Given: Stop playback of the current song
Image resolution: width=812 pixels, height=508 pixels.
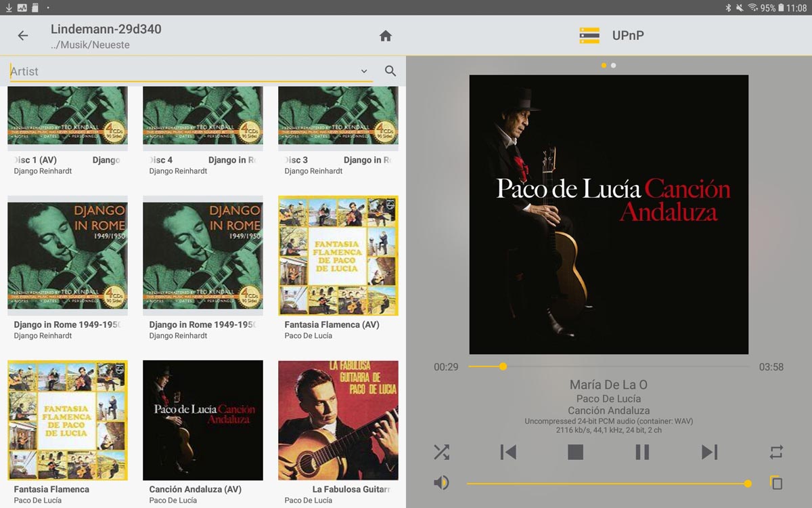Looking at the screenshot, I should (x=575, y=452).
